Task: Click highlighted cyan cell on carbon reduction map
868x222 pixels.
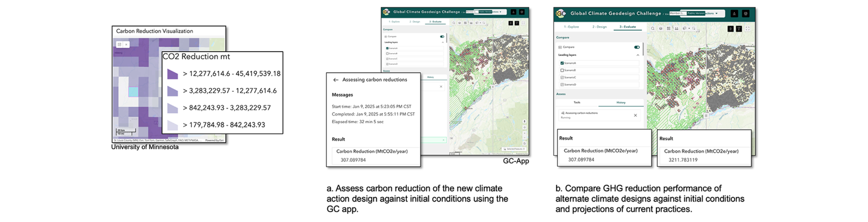Action: click(x=133, y=92)
